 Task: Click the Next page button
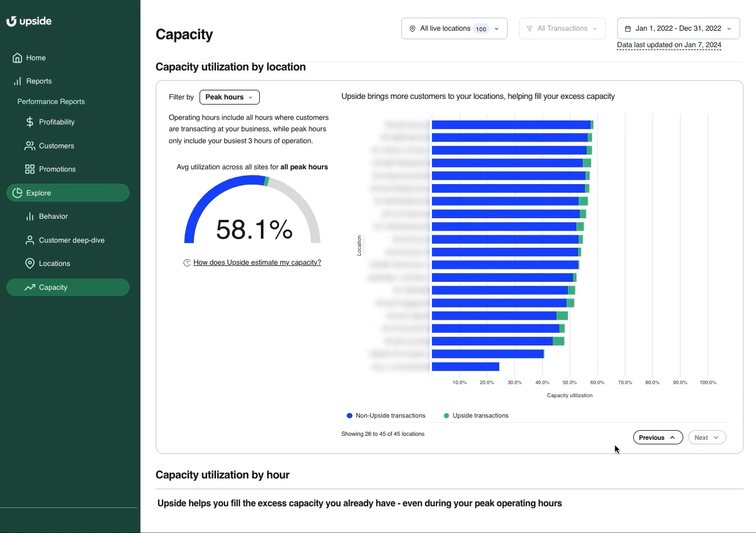(707, 438)
